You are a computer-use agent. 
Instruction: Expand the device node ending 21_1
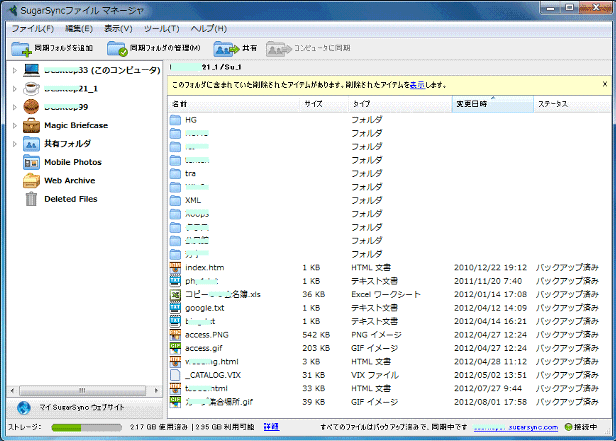point(15,89)
